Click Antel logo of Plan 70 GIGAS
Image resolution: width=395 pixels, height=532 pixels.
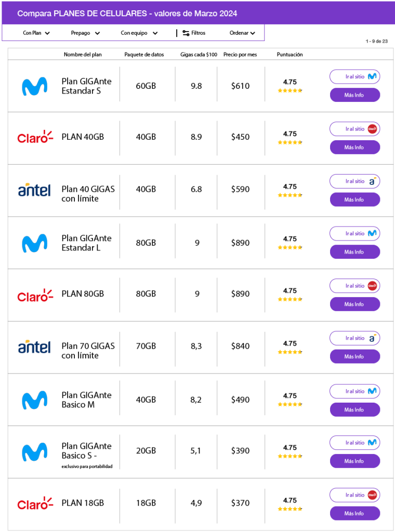[x=34, y=347]
